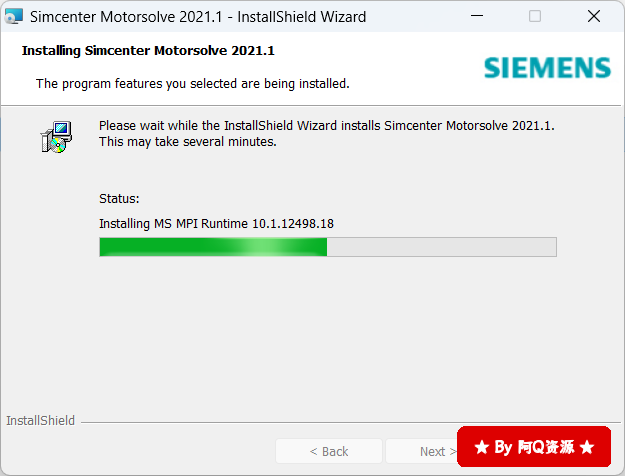Click the green filled part of progress bar
Image resolution: width=625 pixels, height=476 pixels.
[213, 247]
